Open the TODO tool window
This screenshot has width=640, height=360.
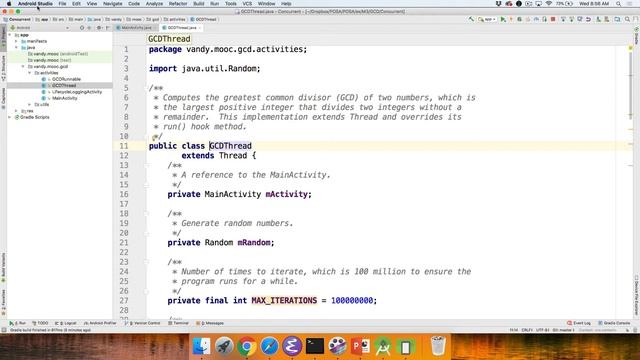coord(40,323)
